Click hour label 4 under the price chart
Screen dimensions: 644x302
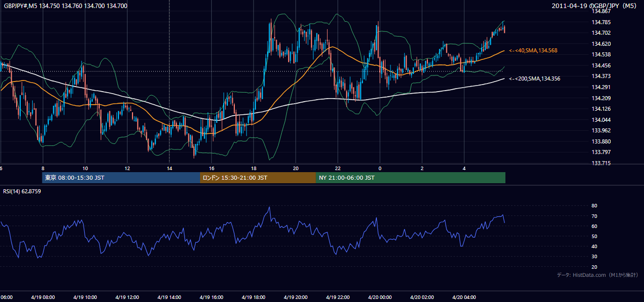click(464, 169)
